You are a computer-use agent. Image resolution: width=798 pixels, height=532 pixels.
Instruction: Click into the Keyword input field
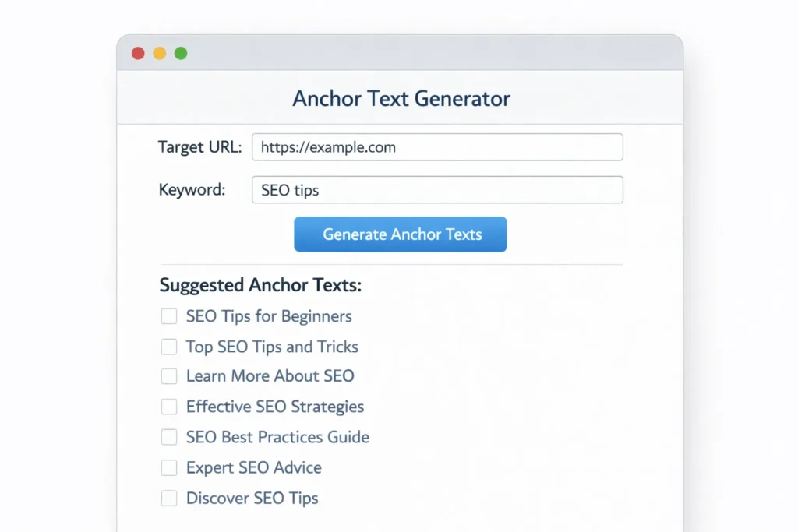coord(437,190)
